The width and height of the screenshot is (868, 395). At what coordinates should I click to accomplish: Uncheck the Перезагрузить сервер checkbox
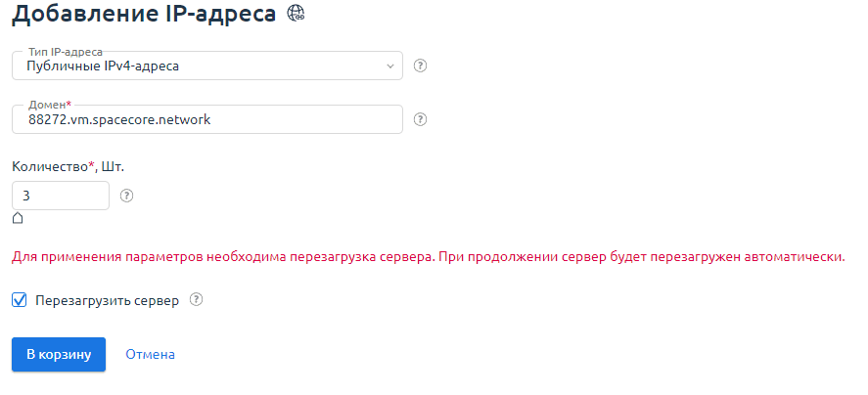(20, 300)
